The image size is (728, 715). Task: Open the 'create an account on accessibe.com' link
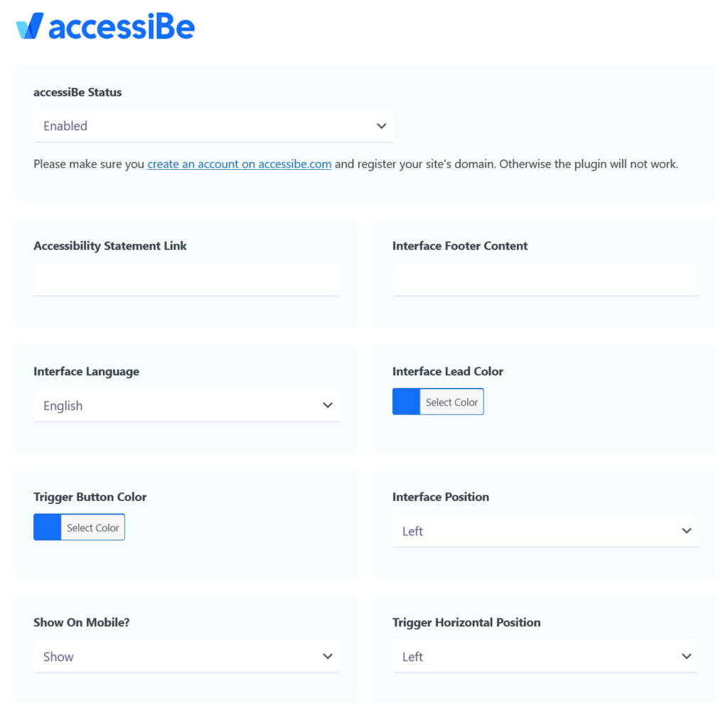click(239, 163)
